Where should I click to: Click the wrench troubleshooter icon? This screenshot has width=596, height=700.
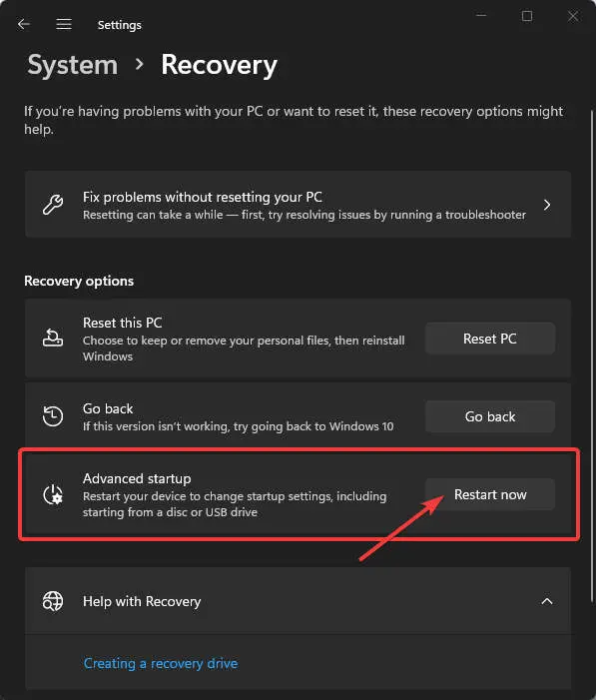click(53, 205)
